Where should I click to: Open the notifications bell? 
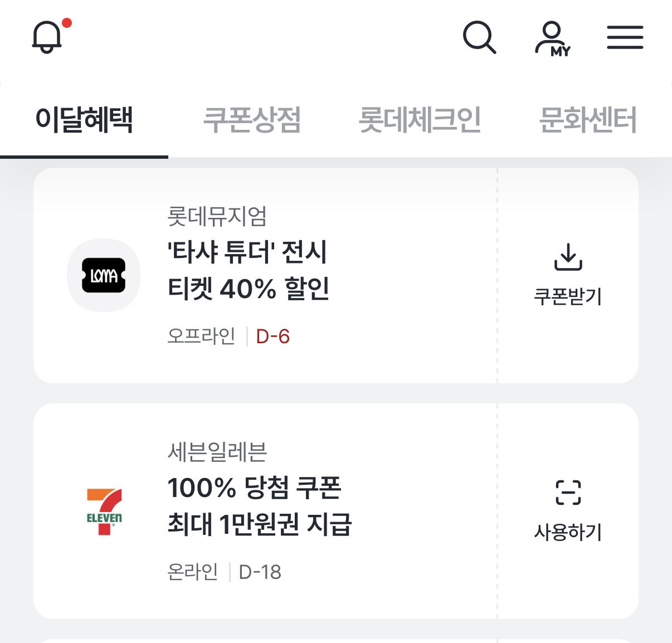[47, 38]
